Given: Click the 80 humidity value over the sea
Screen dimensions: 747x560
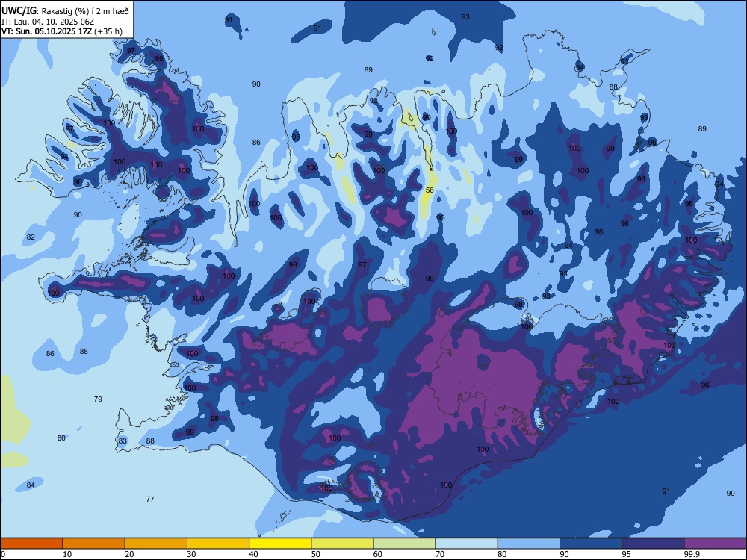Looking at the screenshot, I should 61,438.
